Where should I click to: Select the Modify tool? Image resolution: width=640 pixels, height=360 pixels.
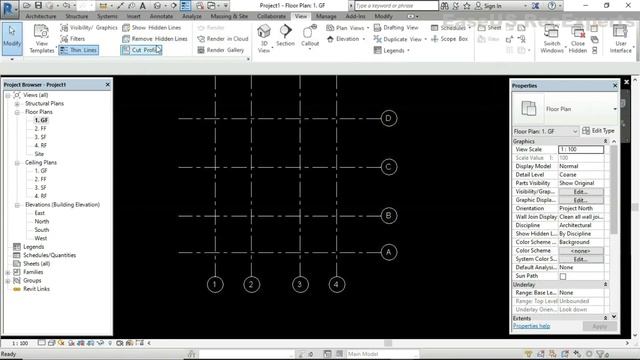point(12,38)
